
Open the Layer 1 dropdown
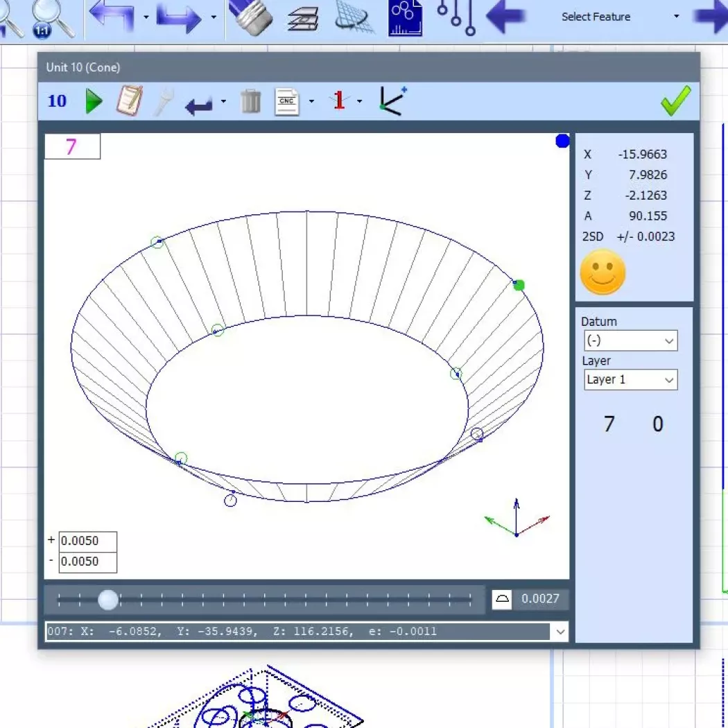click(x=668, y=380)
